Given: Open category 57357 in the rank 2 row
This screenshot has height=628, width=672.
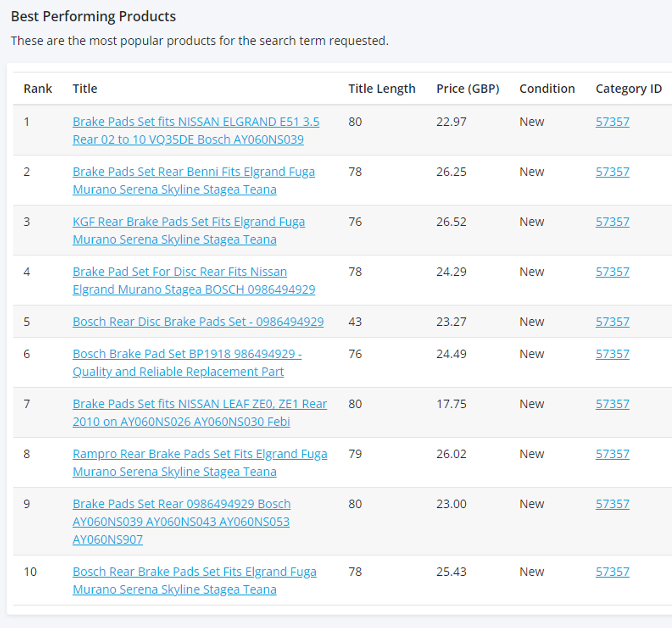Looking at the screenshot, I should tap(612, 172).
